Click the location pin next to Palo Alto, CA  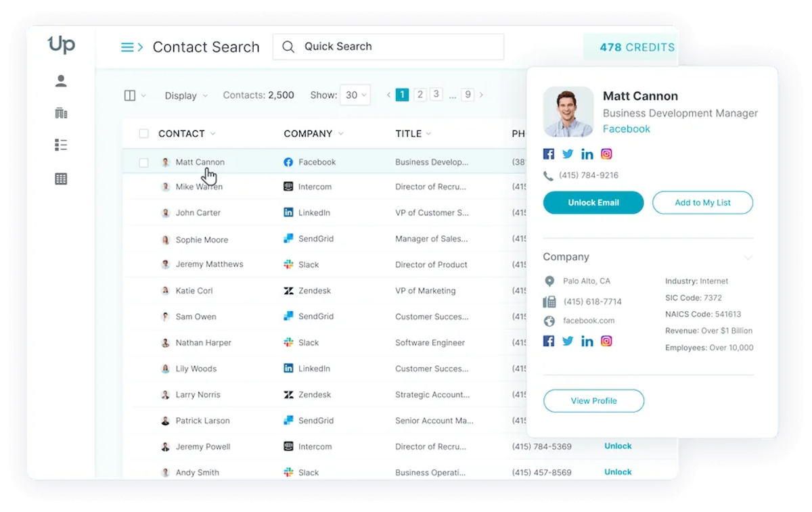click(x=549, y=281)
